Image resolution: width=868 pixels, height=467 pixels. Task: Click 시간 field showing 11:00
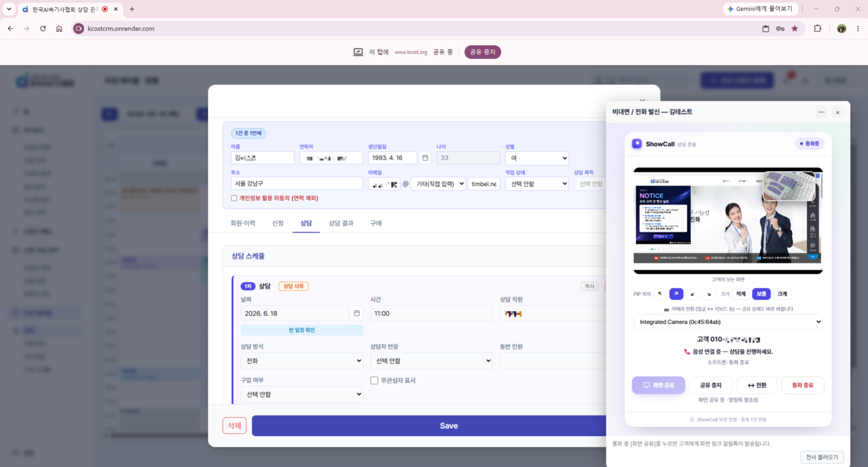coord(431,313)
